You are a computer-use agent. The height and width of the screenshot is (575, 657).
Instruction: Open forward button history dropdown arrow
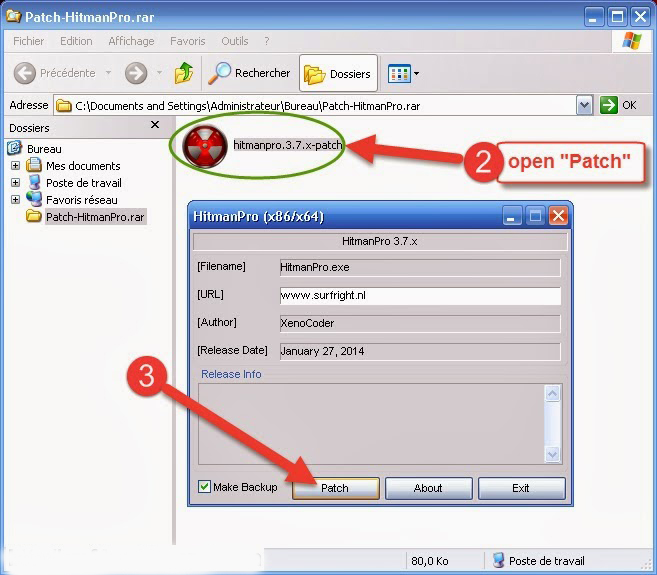pyautogui.click(x=159, y=73)
